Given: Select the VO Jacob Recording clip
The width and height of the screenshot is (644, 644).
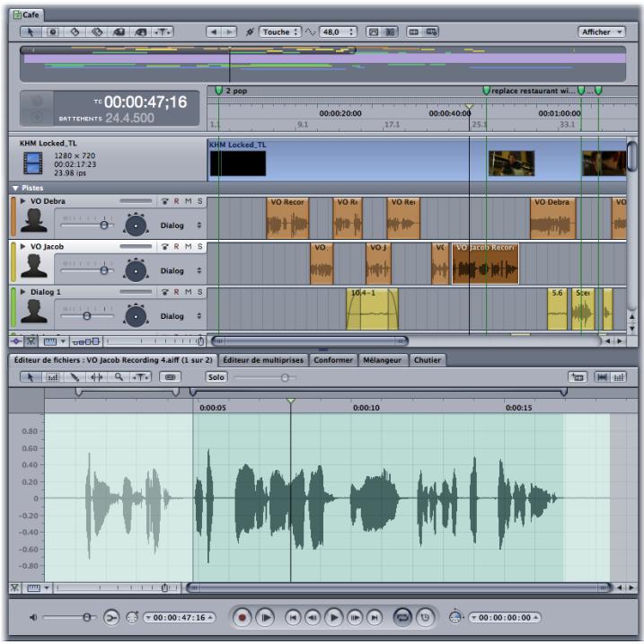Looking at the screenshot, I should tap(485, 263).
